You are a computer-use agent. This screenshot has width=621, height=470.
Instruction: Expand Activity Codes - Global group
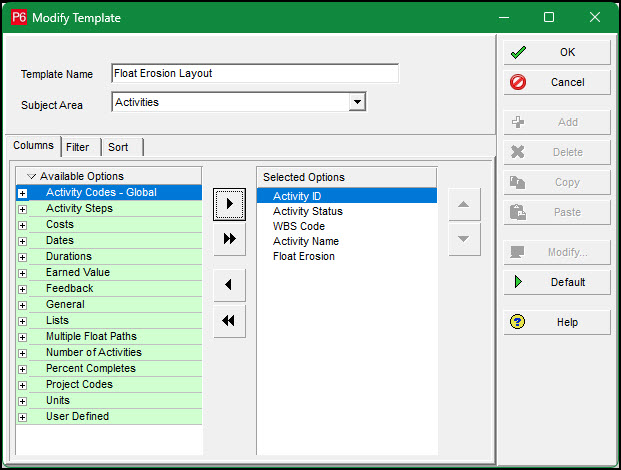click(x=23, y=193)
